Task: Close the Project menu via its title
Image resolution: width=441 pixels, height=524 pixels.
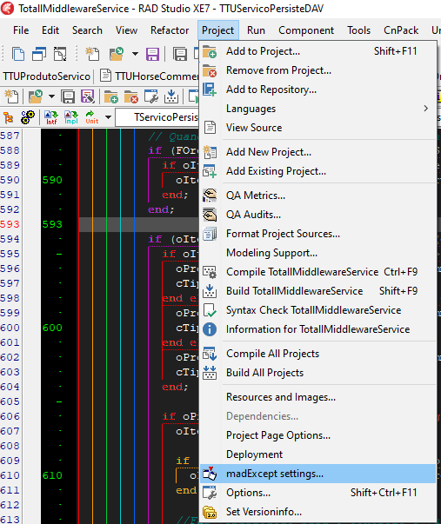Action: pos(218,30)
